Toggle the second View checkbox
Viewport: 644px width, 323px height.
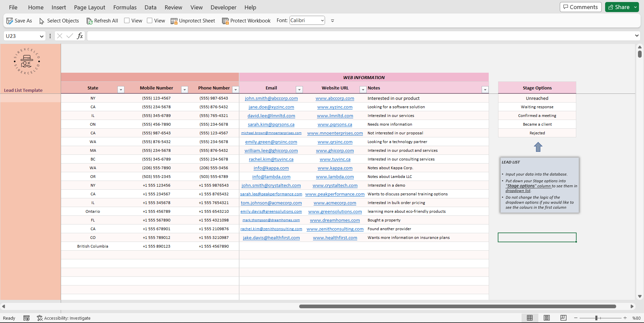click(x=150, y=21)
